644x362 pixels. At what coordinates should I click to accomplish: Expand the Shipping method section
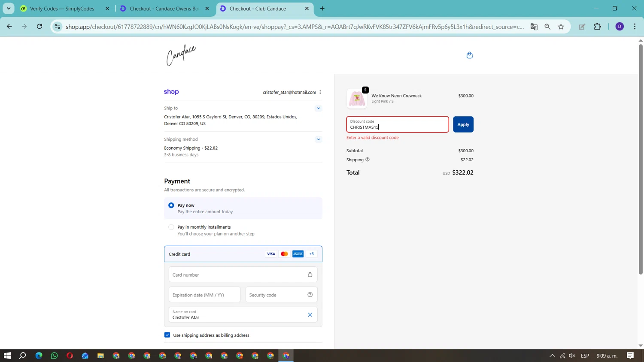(x=319, y=139)
